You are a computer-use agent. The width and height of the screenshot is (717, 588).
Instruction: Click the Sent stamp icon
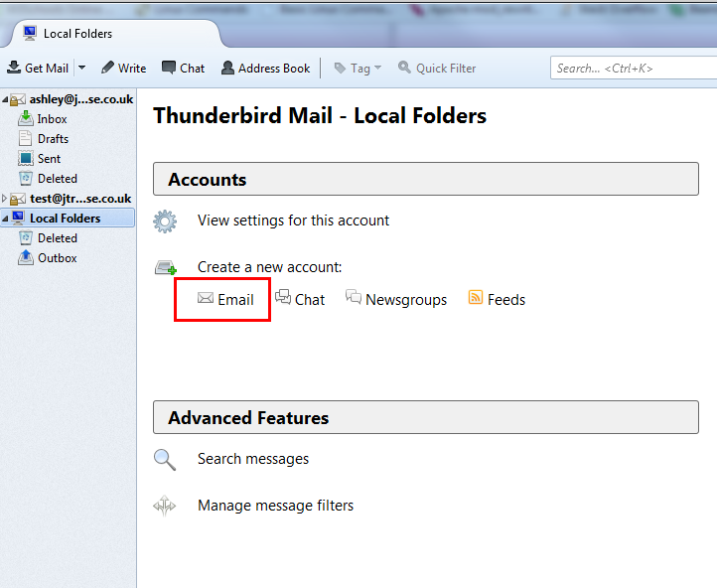coord(26,158)
